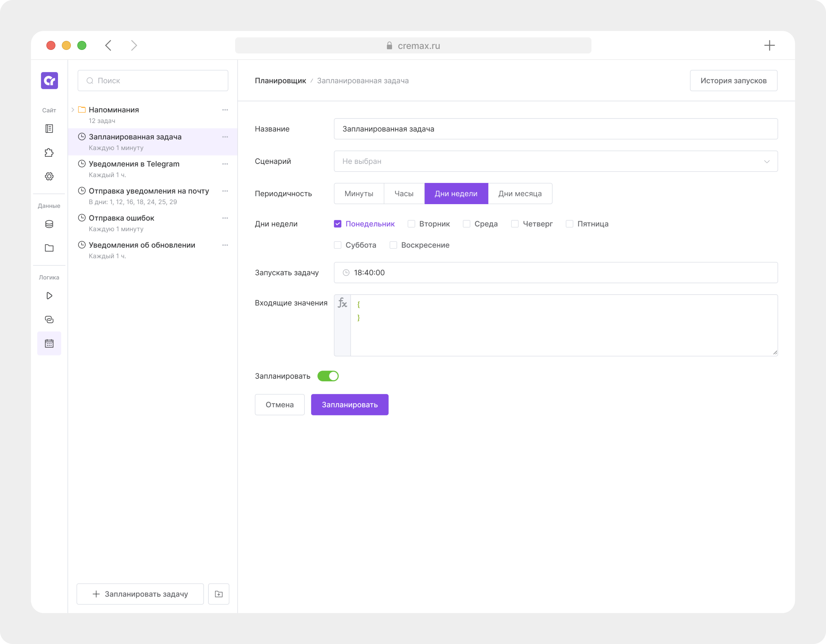The width and height of the screenshot is (826, 644).
Task: Open more options for Отправка уведомления на почту
Action: 225,191
